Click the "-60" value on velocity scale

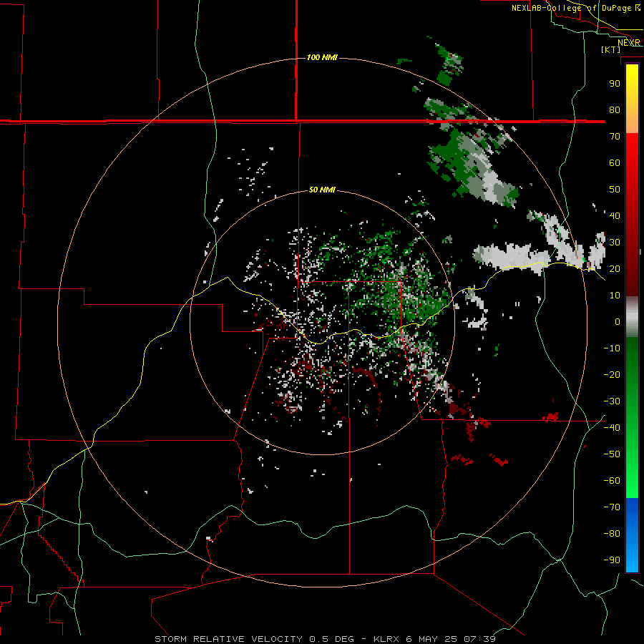[612, 481]
